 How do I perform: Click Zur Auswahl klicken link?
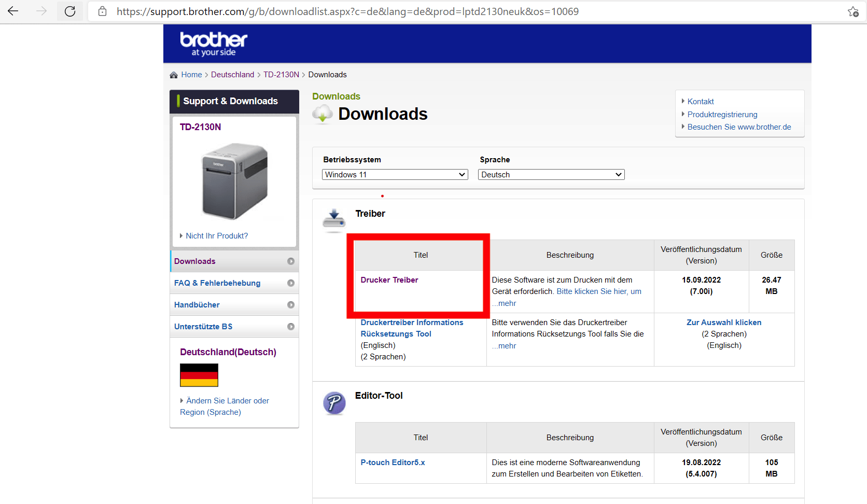click(x=724, y=323)
